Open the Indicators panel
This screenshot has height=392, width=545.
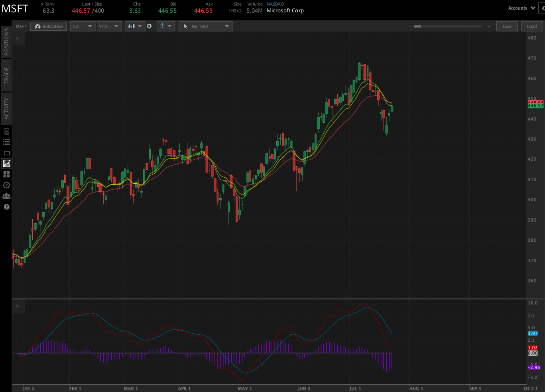click(48, 26)
